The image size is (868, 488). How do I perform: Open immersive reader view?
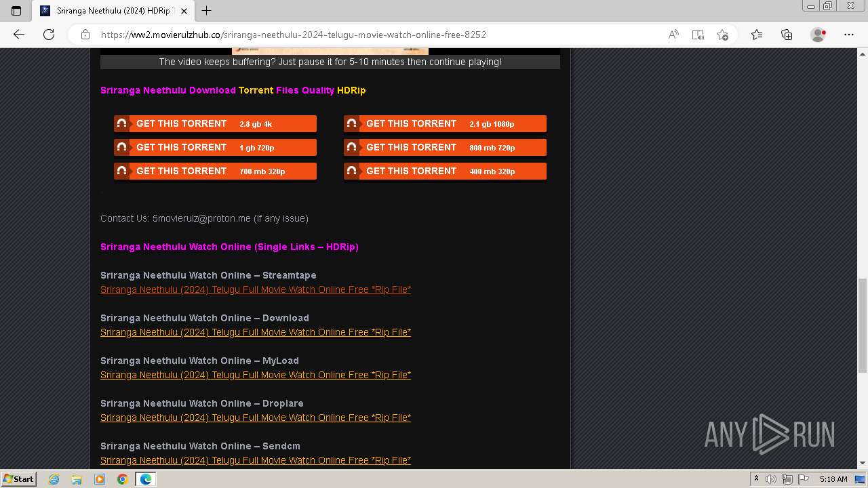click(698, 35)
